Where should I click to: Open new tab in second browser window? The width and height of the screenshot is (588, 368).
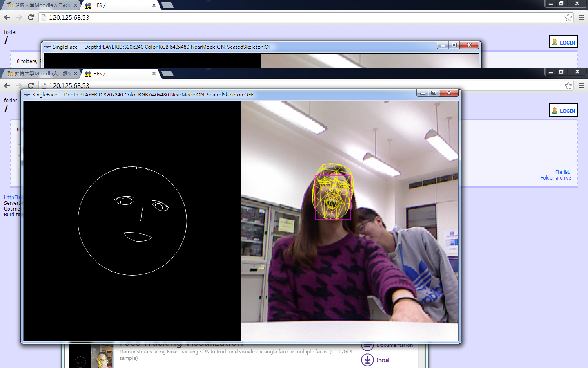[167, 74]
